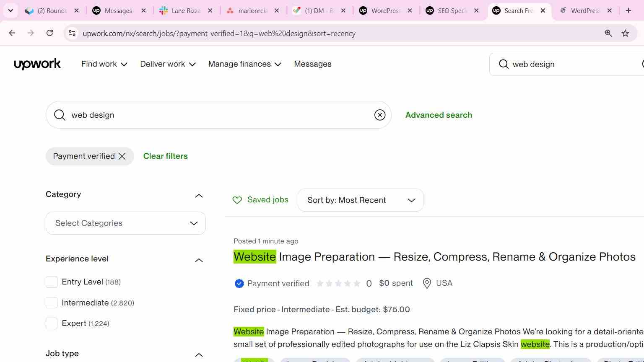644x362 pixels.
Task: Open the Sort by Most Recent dropdown
Action: [x=361, y=200]
